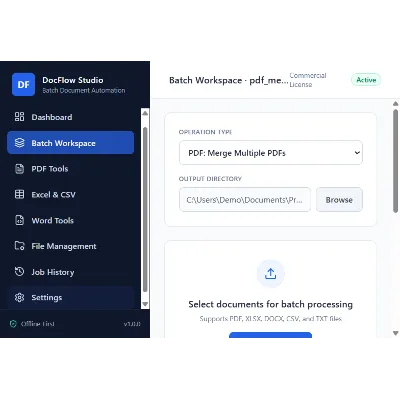View Job History
Image resolution: width=400 pixels, height=400 pixels.
click(70, 272)
